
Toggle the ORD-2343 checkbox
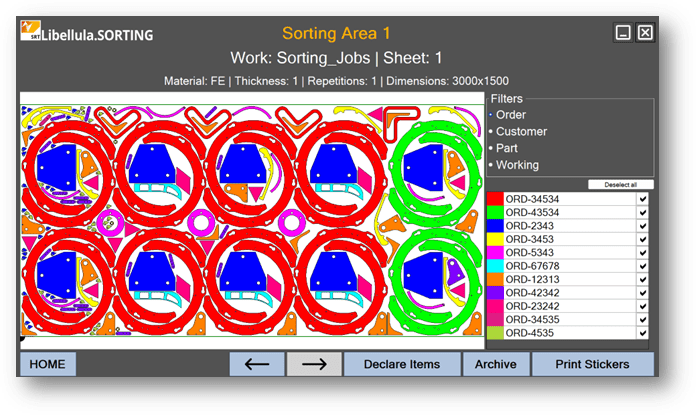642,226
